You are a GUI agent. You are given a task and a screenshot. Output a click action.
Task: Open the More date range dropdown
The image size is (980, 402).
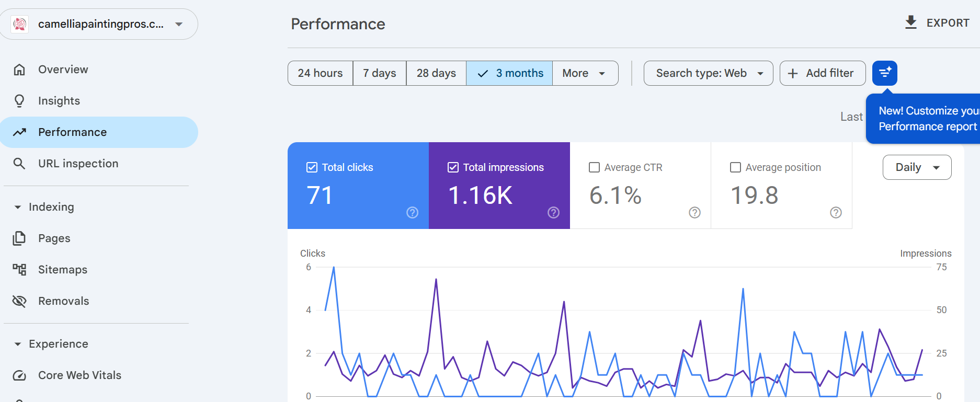585,73
